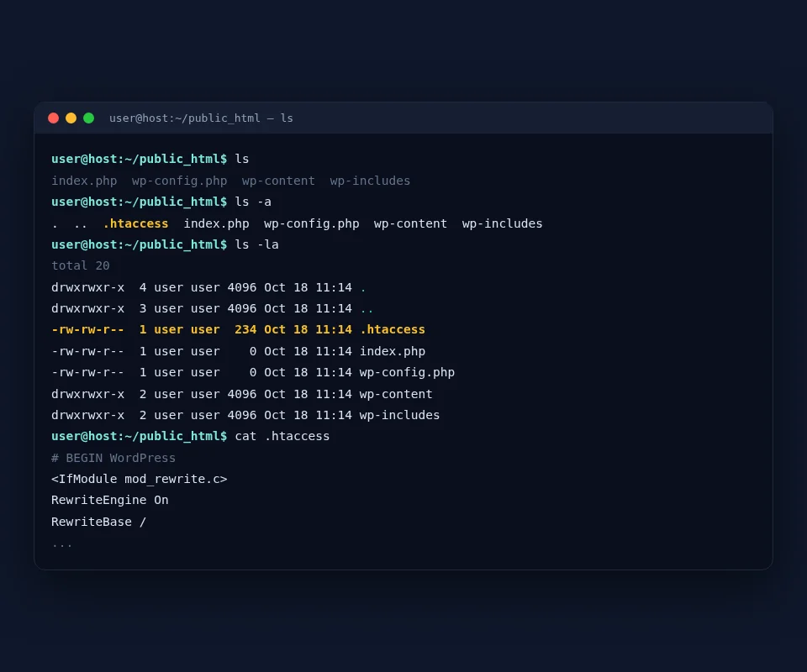Select dimmed "wp-config.php" in the plain ls output

[180, 181]
